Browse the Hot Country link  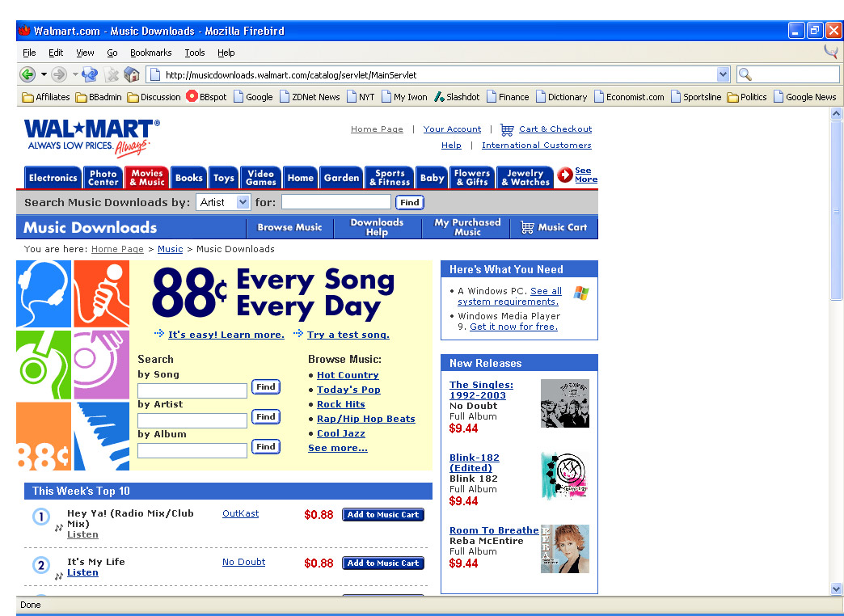point(348,375)
